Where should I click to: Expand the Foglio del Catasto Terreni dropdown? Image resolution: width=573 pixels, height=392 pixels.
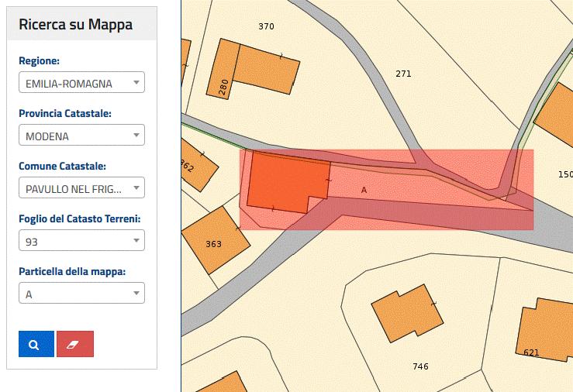[81, 241]
